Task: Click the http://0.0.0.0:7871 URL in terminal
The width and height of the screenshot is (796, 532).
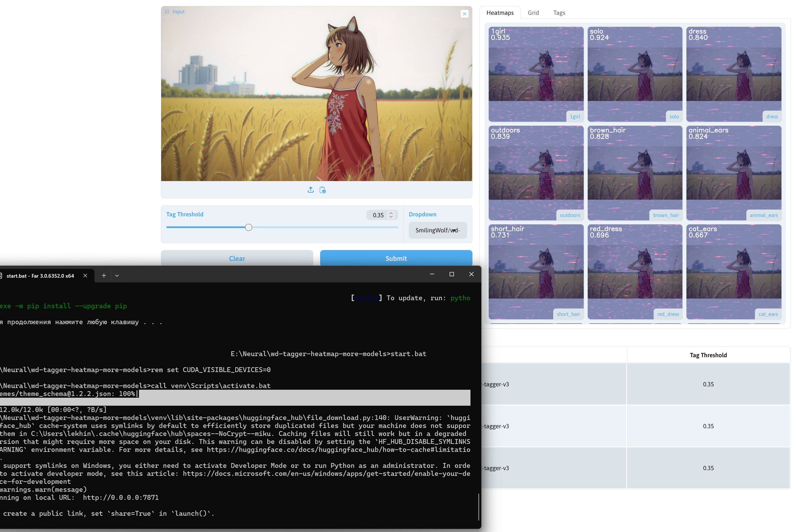Action: 120,498
